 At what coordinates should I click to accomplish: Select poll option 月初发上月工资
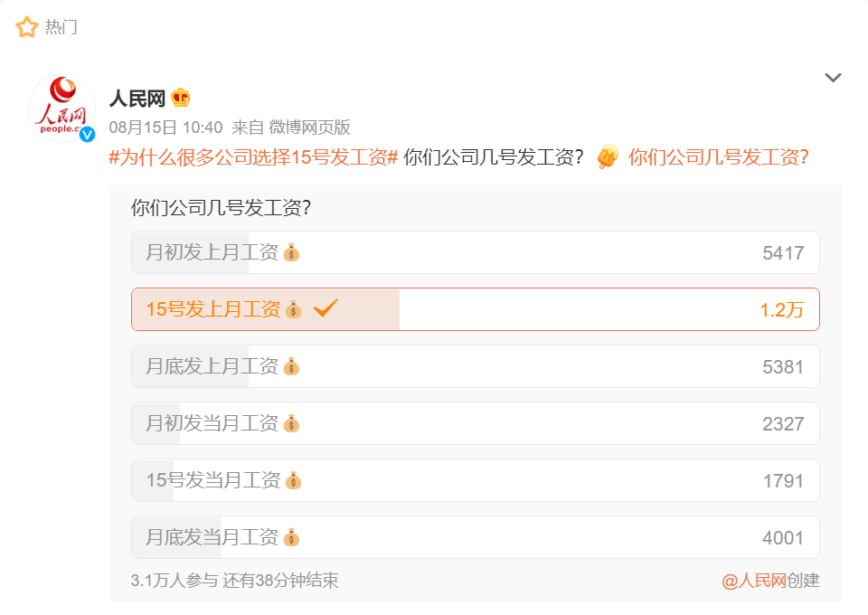[475, 252]
